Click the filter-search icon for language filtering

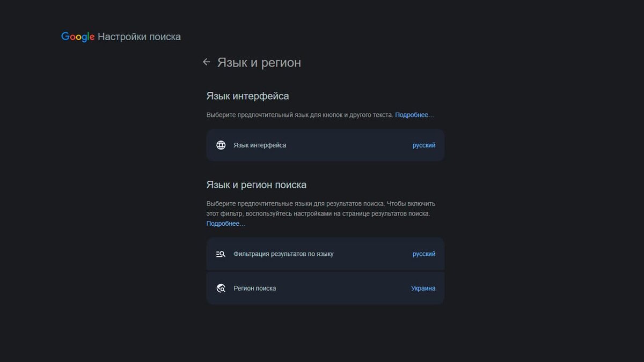[221, 254]
